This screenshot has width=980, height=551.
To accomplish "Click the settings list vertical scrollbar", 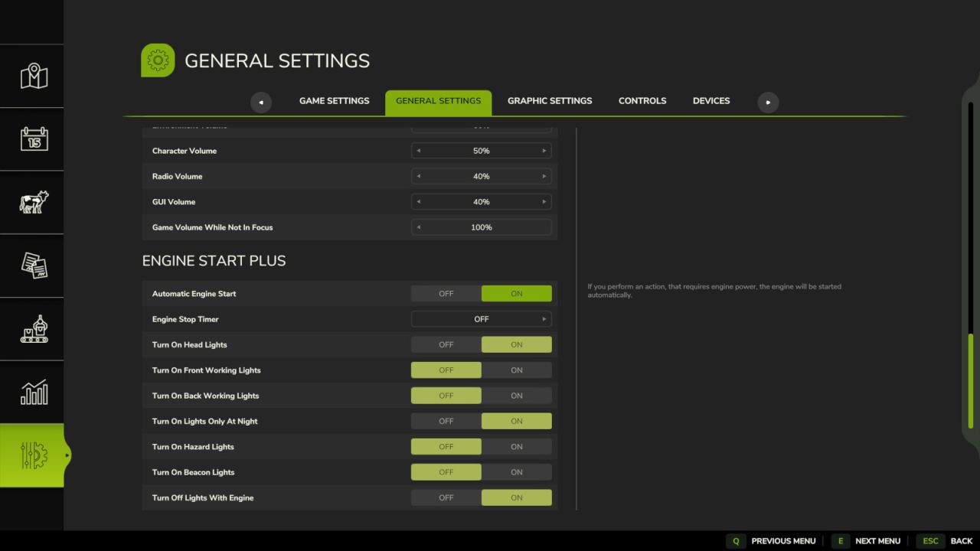I will [x=971, y=380].
